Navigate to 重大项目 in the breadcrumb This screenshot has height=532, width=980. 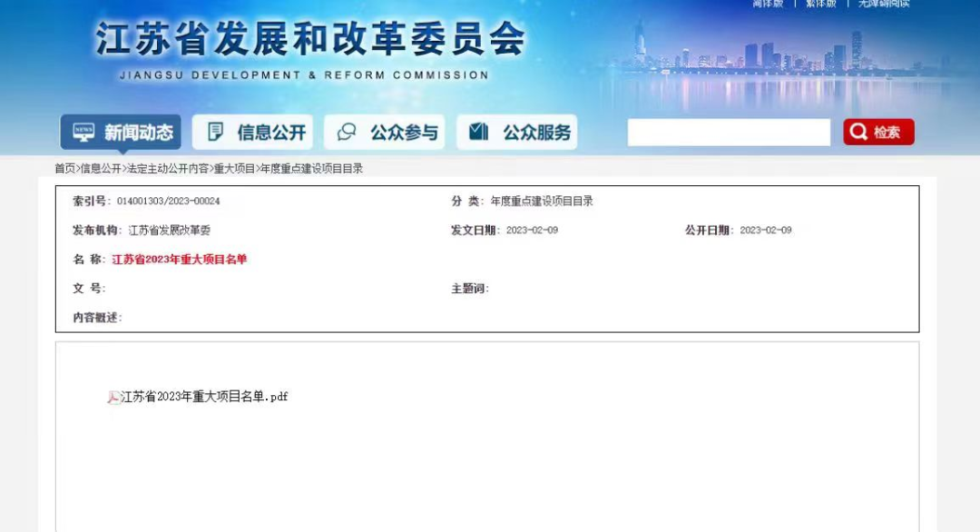[x=234, y=169]
